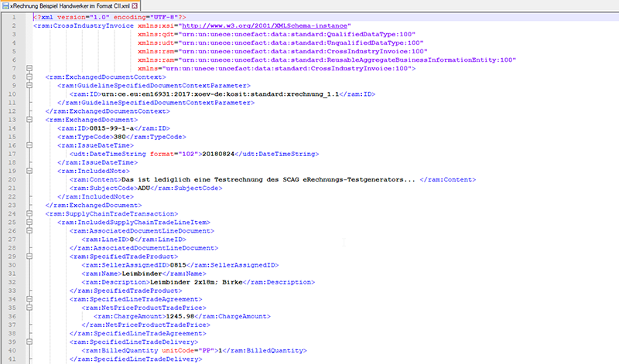619x364 pixels.
Task: Collapse the ram:SpecifiedTradeProduct element
Action: point(28,255)
